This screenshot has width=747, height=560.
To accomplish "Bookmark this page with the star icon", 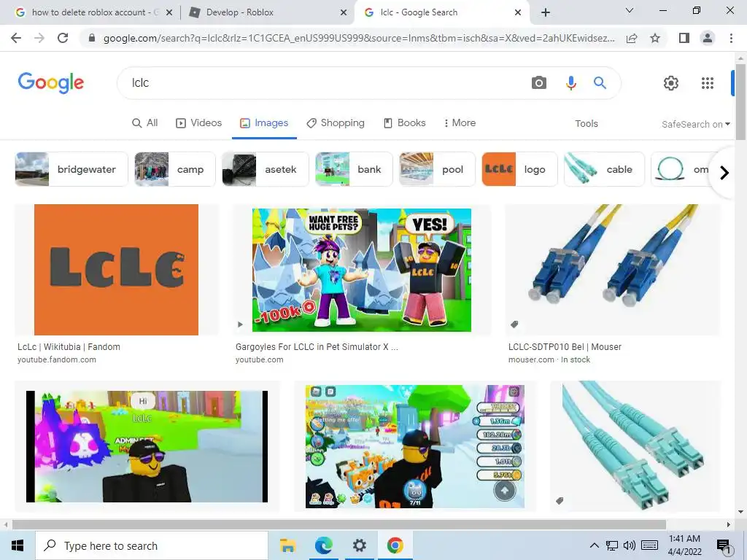I will (655, 38).
